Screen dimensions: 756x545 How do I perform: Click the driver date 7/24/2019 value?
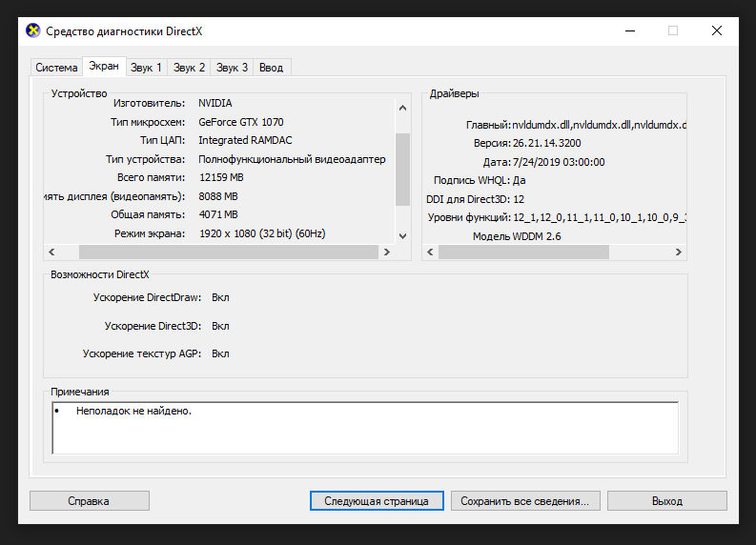click(x=559, y=162)
